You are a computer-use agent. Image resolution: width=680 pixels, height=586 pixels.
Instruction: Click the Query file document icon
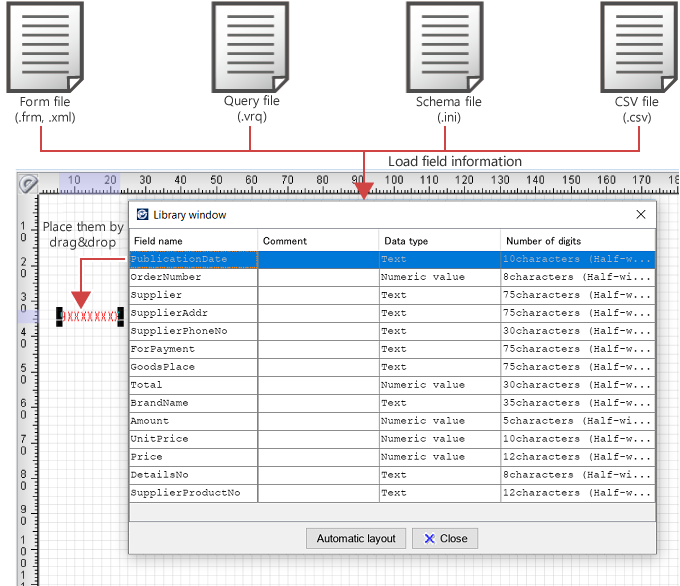point(250,45)
